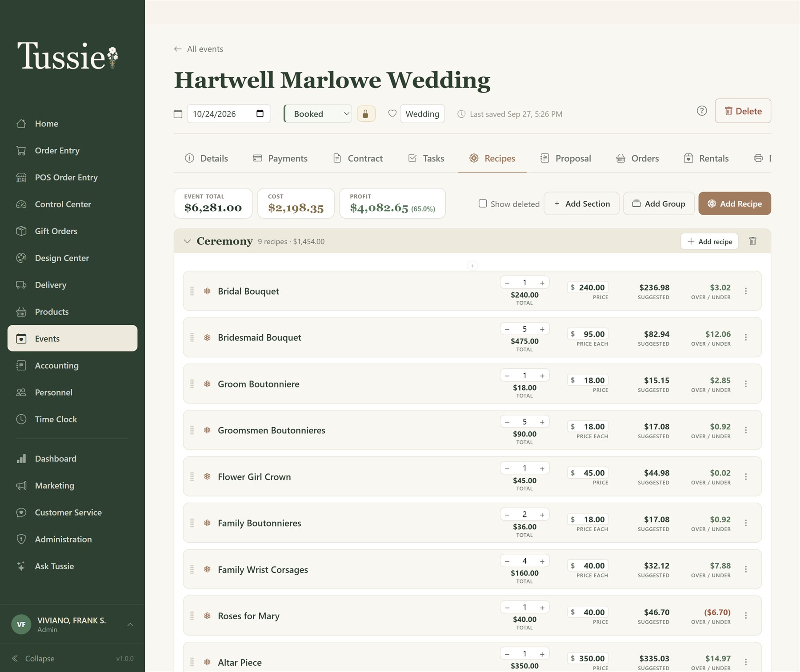Expand the user menu for VIVIANO, FRANK S.
Screen dimensions: 800x672
click(x=130, y=624)
